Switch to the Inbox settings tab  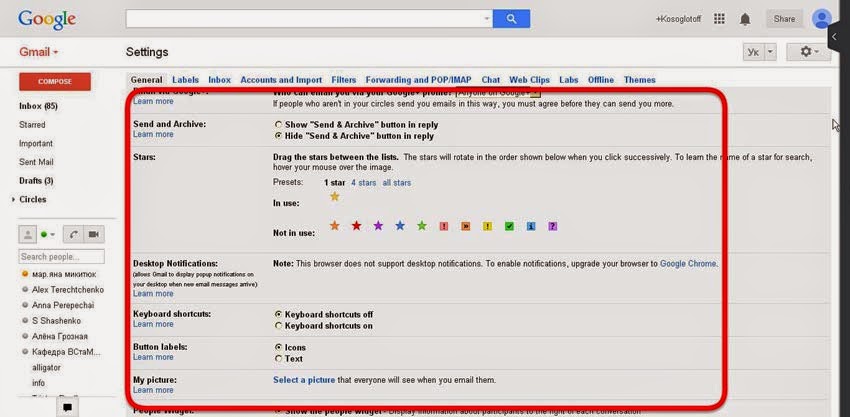[220, 80]
